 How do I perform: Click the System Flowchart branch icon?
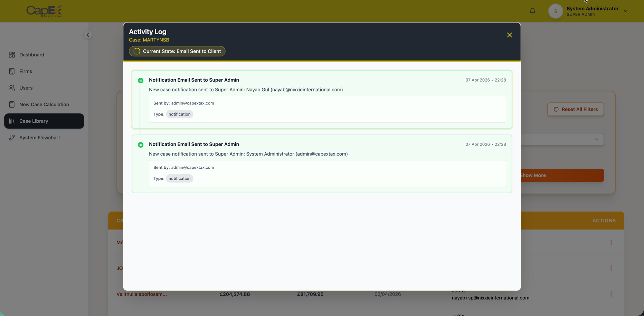coord(12,138)
